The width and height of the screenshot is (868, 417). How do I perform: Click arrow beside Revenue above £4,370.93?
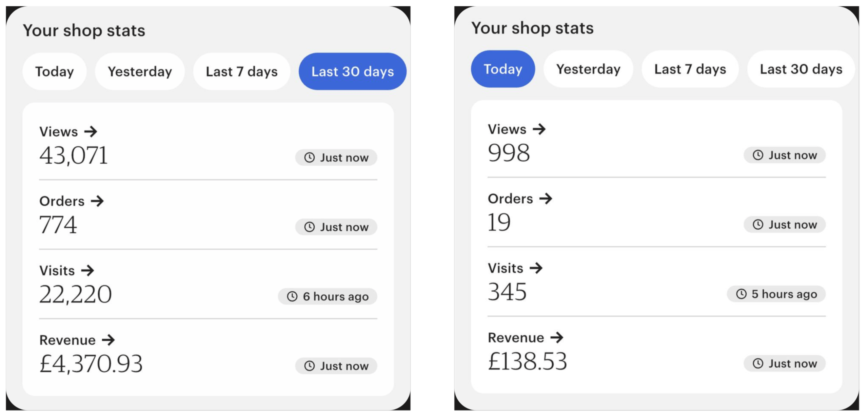pyautogui.click(x=108, y=340)
